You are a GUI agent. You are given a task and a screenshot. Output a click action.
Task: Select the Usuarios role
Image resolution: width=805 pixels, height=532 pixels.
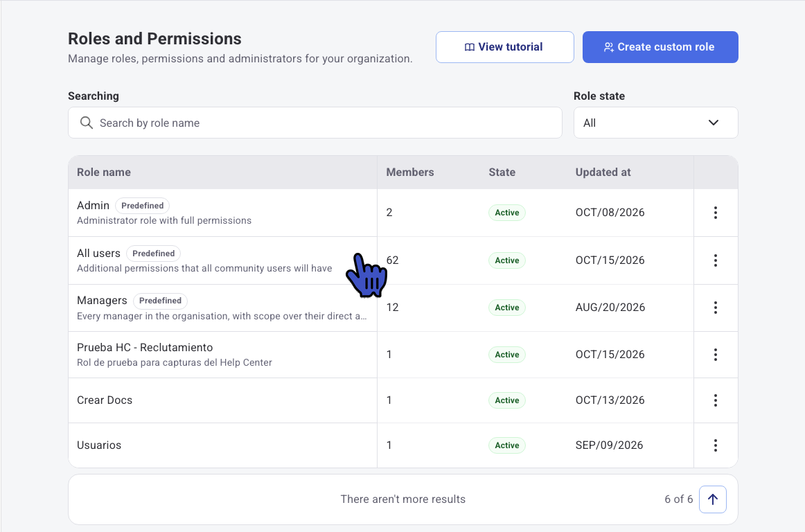[99, 445]
